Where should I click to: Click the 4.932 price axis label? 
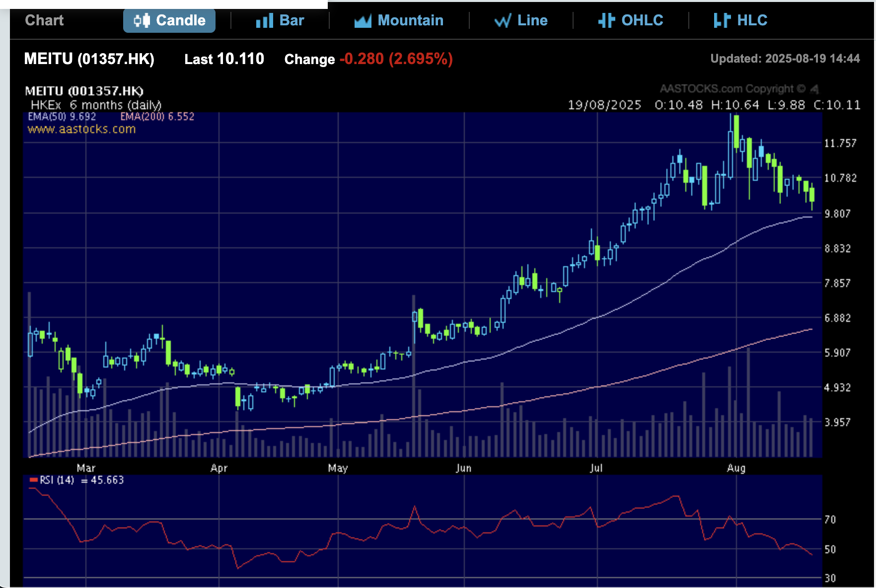[x=838, y=388]
